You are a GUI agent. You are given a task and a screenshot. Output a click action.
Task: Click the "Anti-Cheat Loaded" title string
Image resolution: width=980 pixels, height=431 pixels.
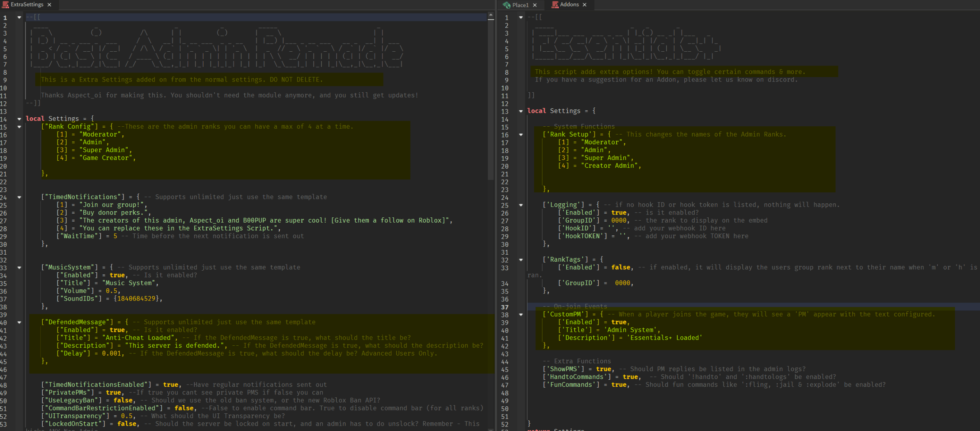pyautogui.click(x=138, y=338)
